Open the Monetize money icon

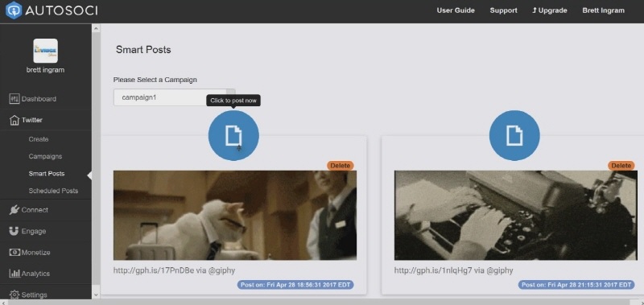pos(14,253)
